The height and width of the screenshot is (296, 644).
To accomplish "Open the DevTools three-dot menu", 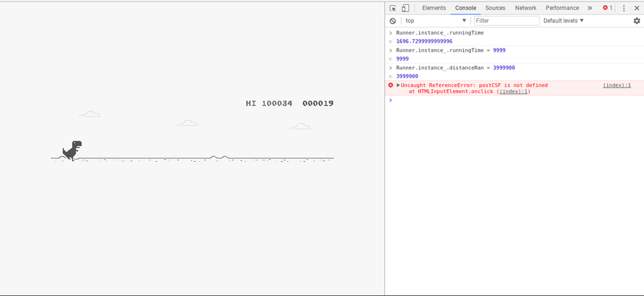I will (x=623, y=8).
